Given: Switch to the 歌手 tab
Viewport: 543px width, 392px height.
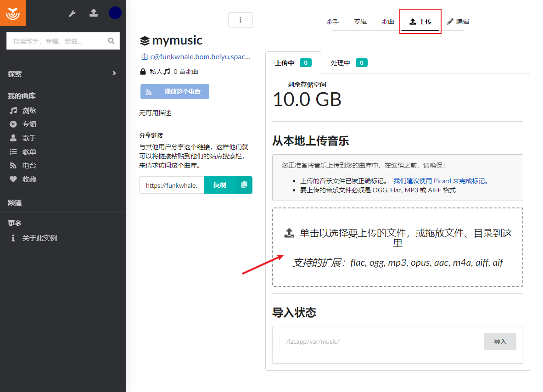Looking at the screenshot, I should [332, 22].
